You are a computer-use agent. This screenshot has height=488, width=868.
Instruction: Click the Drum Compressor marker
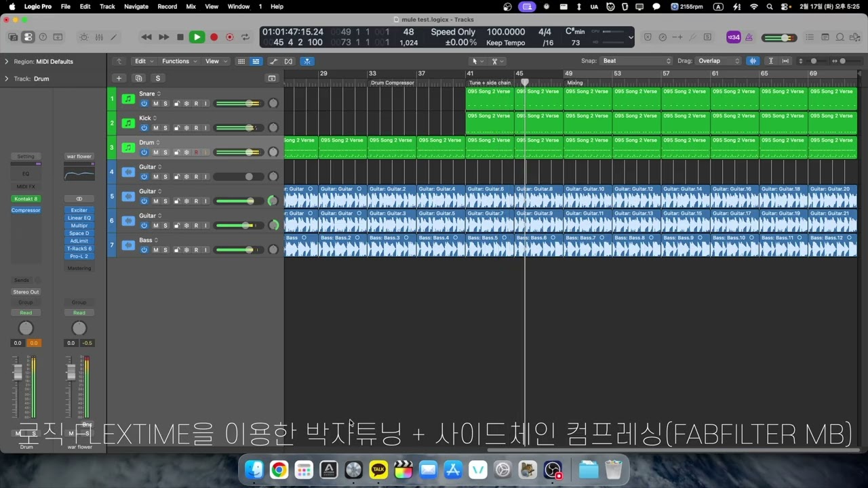pyautogui.click(x=392, y=83)
